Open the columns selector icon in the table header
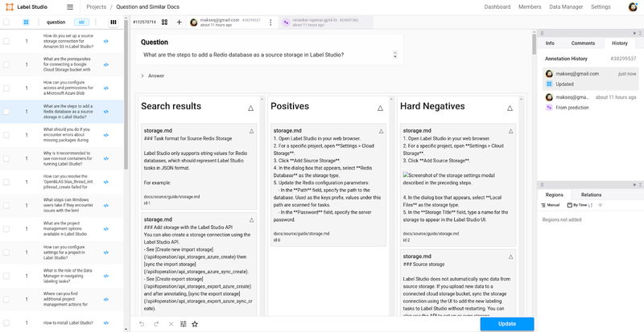The image size is (644, 332). (114, 23)
